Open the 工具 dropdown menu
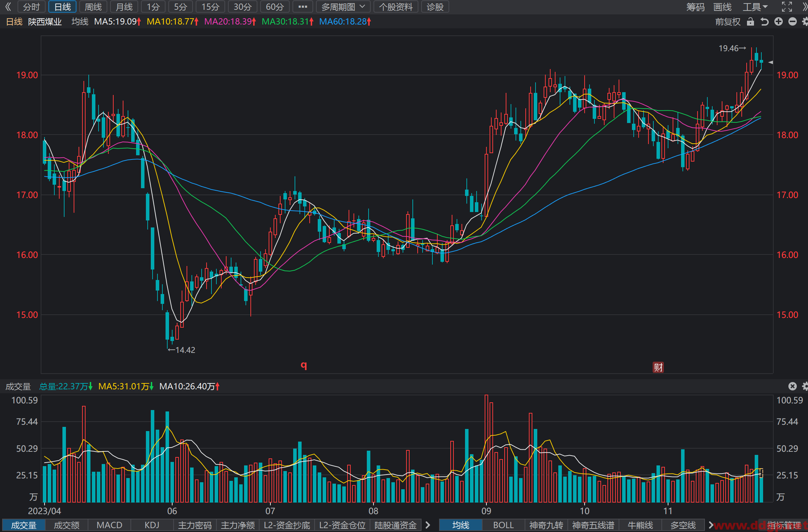Image resolution: width=808 pixels, height=532 pixels. click(x=755, y=7)
